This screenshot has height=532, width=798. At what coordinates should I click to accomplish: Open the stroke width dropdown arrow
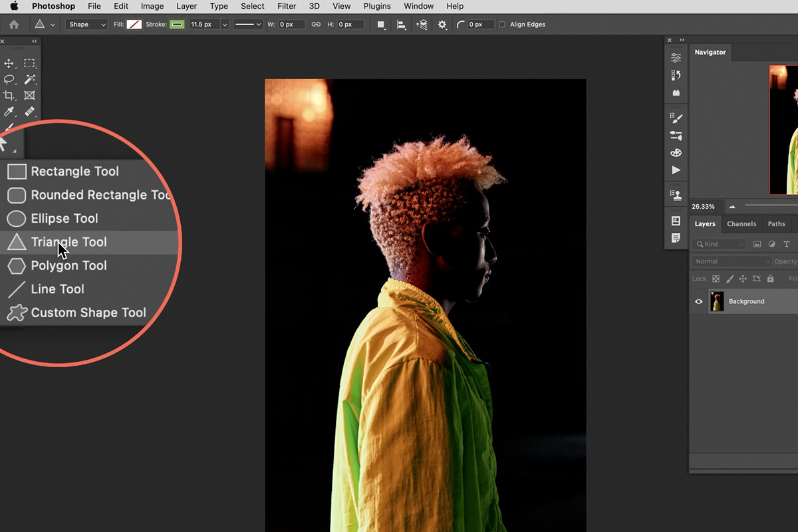[x=225, y=25]
